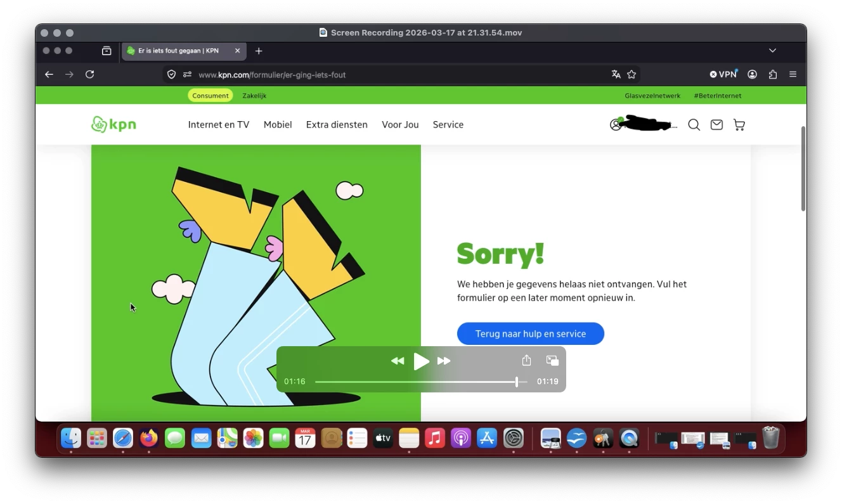Open the #BeterInternet link
Screen dimensions: 842x504
click(x=718, y=96)
